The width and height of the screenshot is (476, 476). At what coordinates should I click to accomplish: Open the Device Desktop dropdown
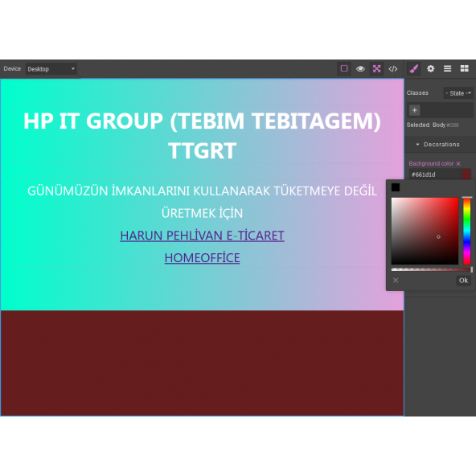[x=51, y=69]
